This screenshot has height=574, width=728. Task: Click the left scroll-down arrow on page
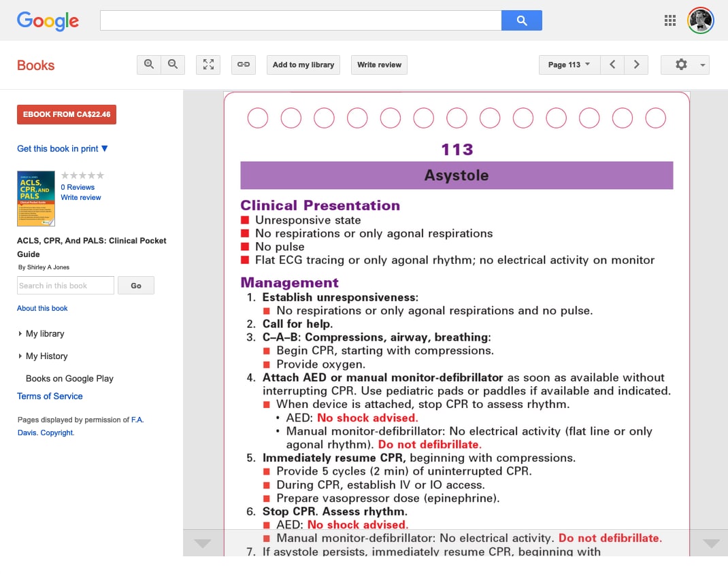click(203, 543)
